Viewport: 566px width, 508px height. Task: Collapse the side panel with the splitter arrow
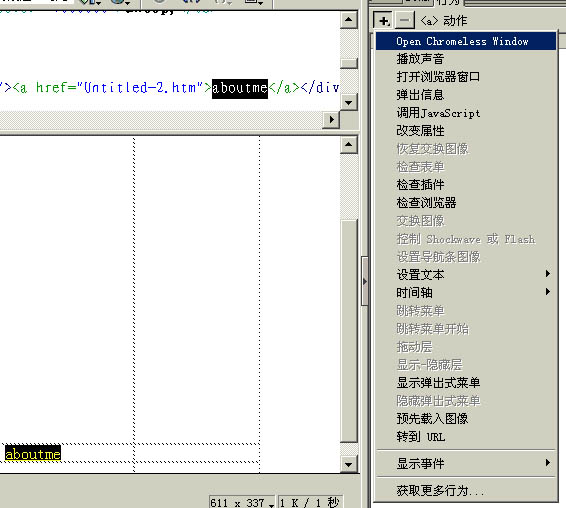(x=364, y=281)
